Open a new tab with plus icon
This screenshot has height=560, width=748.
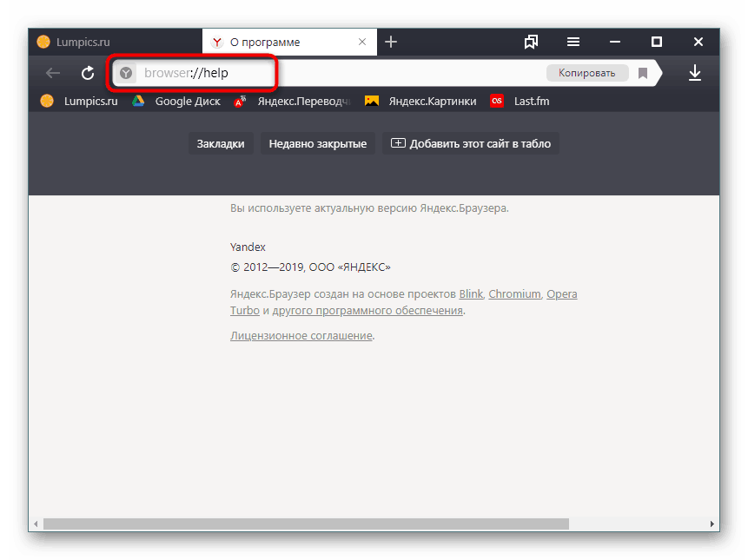(x=391, y=42)
